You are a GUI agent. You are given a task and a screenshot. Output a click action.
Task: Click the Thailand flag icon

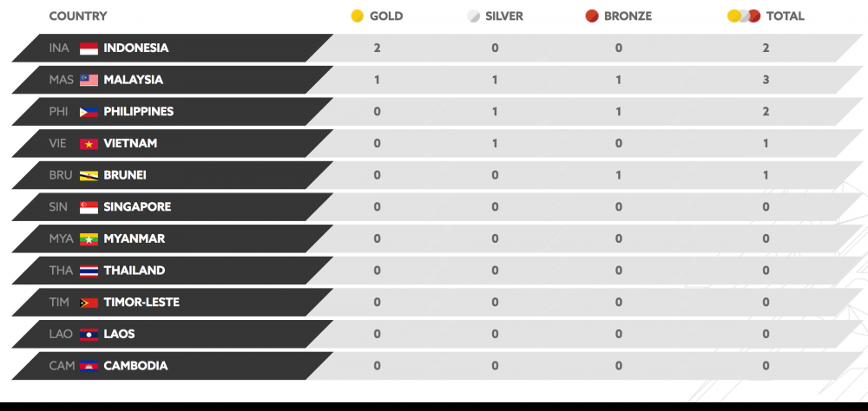click(89, 271)
